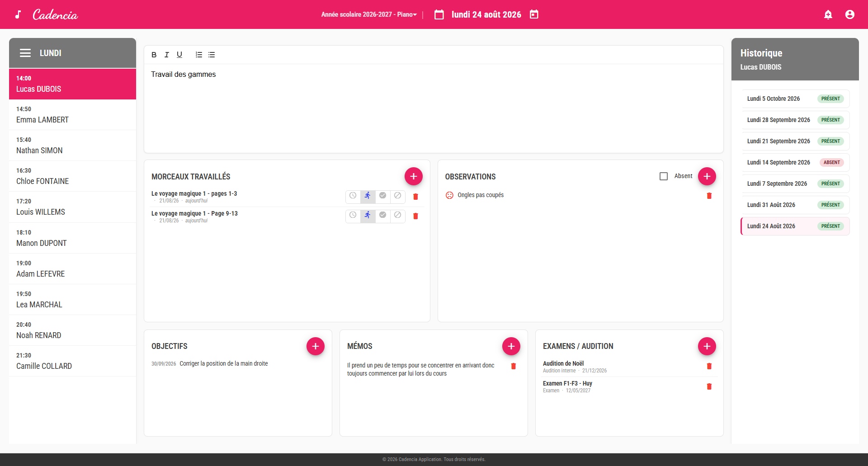The height and width of the screenshot is (466, 868).
Task: Select the 21:30 Camille COLLARD lesson
Action: 72,361
